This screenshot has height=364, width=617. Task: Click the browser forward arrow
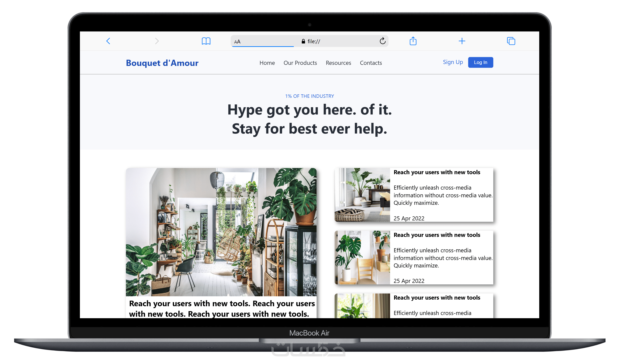(157, 41)
